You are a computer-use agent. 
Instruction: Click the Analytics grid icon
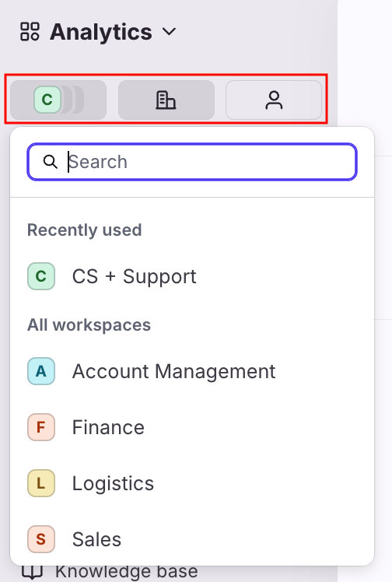click(x=30, y=32)
